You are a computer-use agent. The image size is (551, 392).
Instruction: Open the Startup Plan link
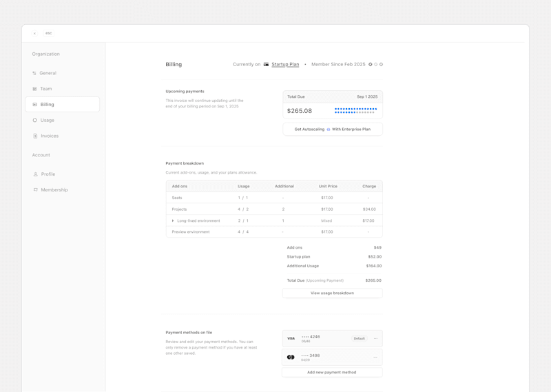[285, 64]
